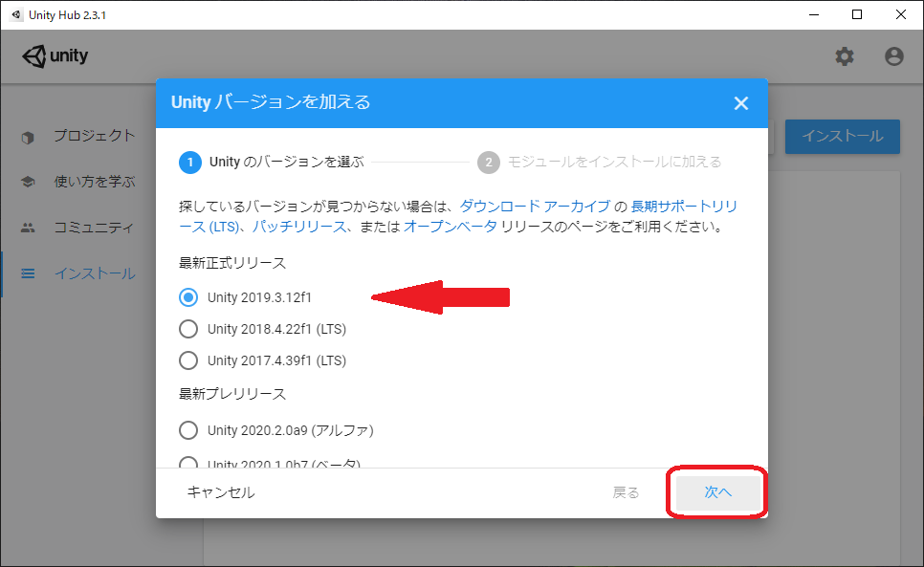This screenshot has height=567, width=924.
Task: Close the Unity version dialog with X
Action: tap(740, 103)
